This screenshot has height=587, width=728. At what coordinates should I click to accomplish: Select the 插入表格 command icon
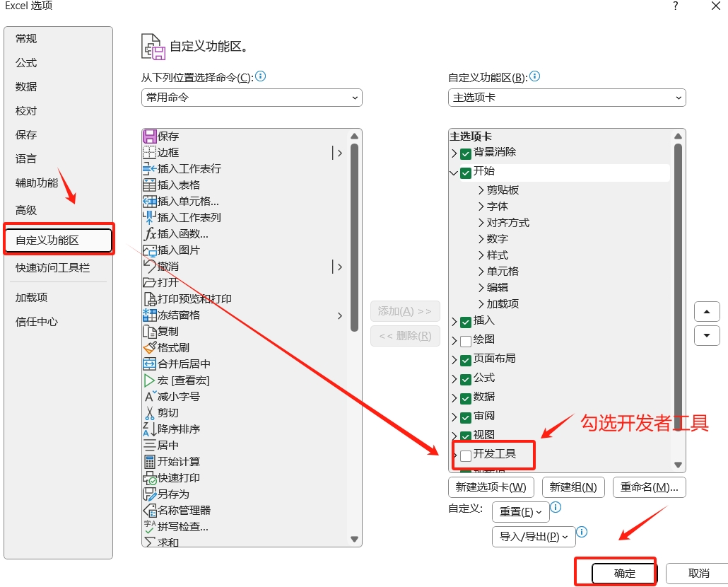pyautogui.click(x=150, y=185)
